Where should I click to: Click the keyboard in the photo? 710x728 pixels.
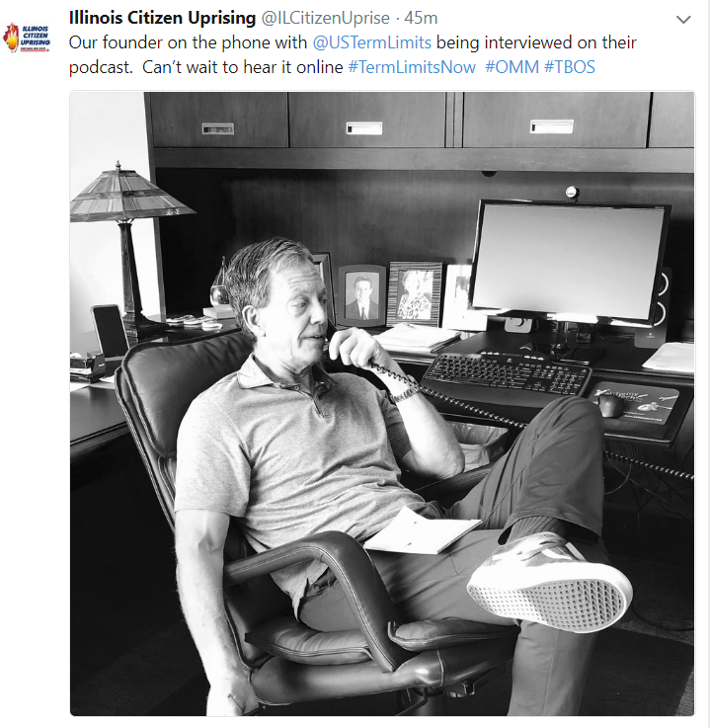pos(506,372)
